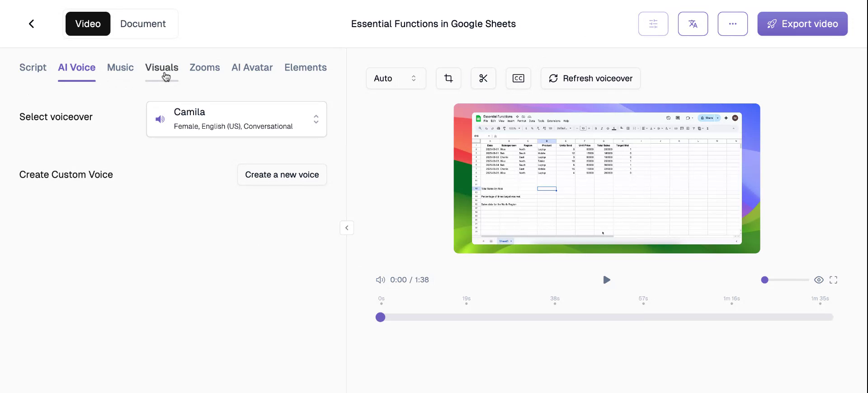Click the back arrow icon
The width and height of the screenshot is (868, 393).
pyautogui.click(x=31, y=24)
